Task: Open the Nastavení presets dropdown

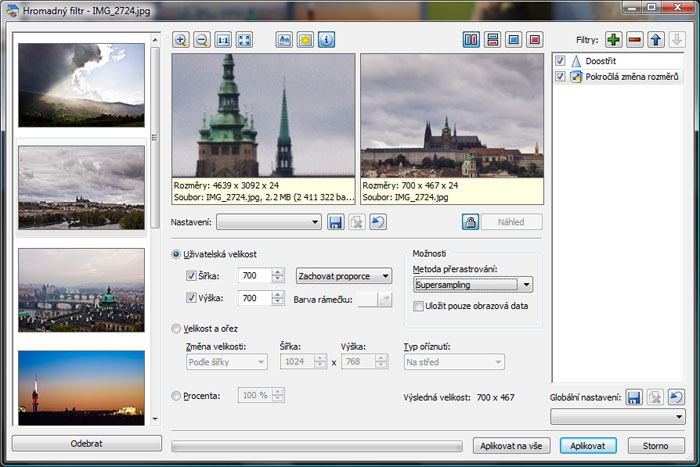Action: click(269, 222)
